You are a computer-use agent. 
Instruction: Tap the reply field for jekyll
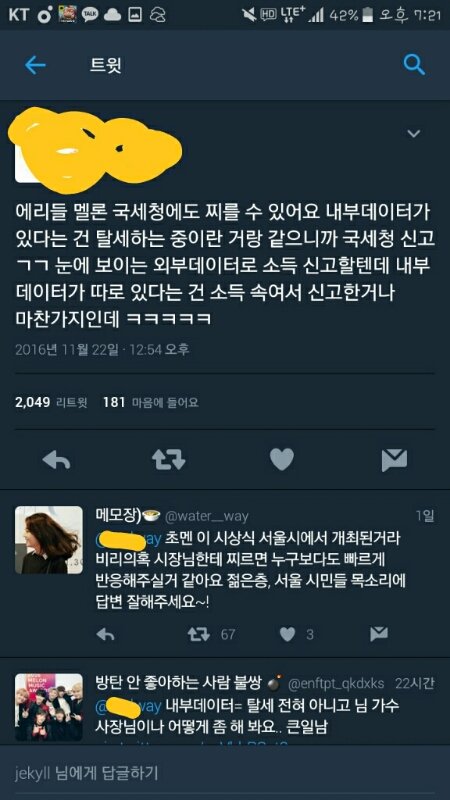[225, 770]
